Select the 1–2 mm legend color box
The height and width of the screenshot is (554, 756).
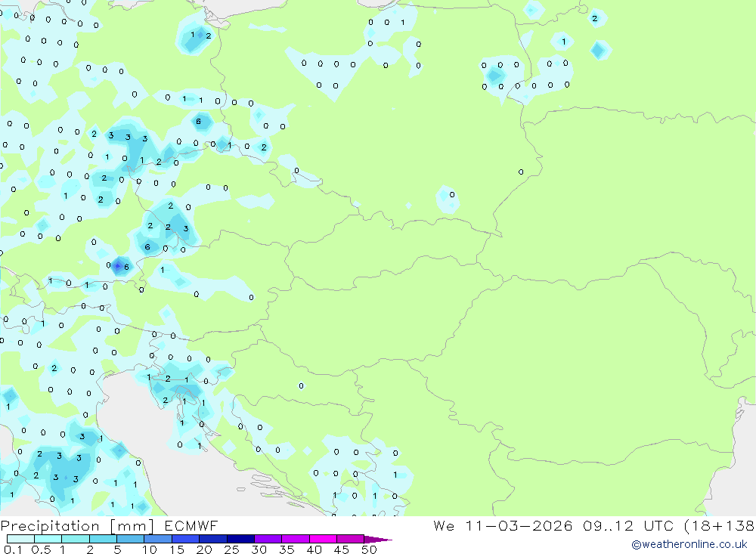coord(76,539)
